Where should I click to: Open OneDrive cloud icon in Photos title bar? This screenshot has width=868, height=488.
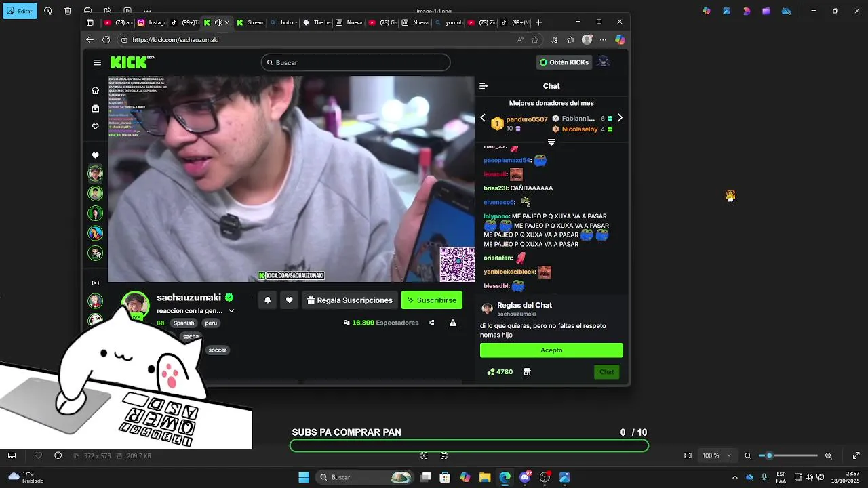(x=786, y=11)
